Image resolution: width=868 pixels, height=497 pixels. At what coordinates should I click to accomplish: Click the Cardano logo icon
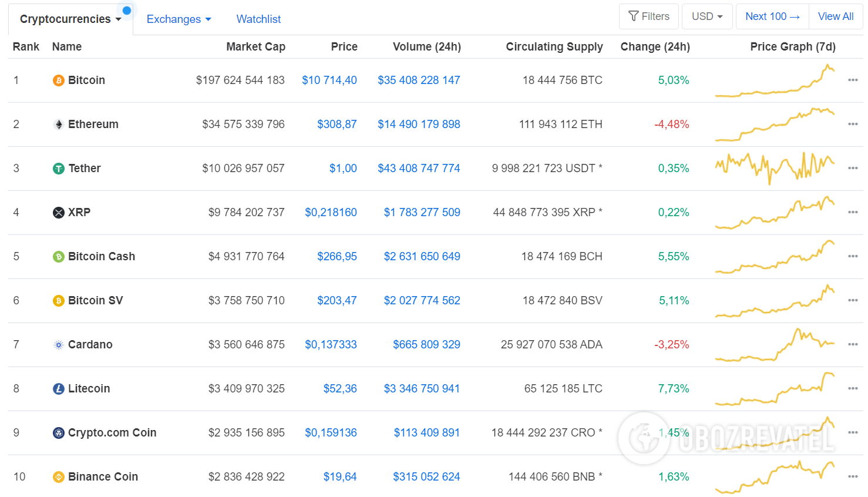[x=59, y=345]
